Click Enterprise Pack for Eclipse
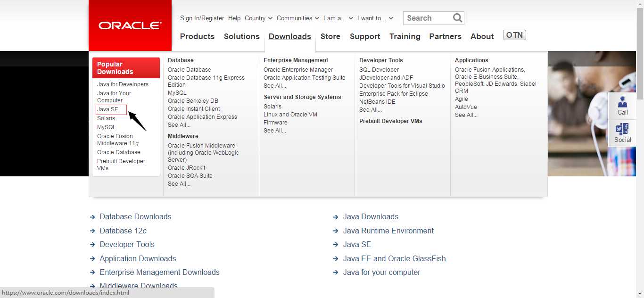 pos(394,94)
